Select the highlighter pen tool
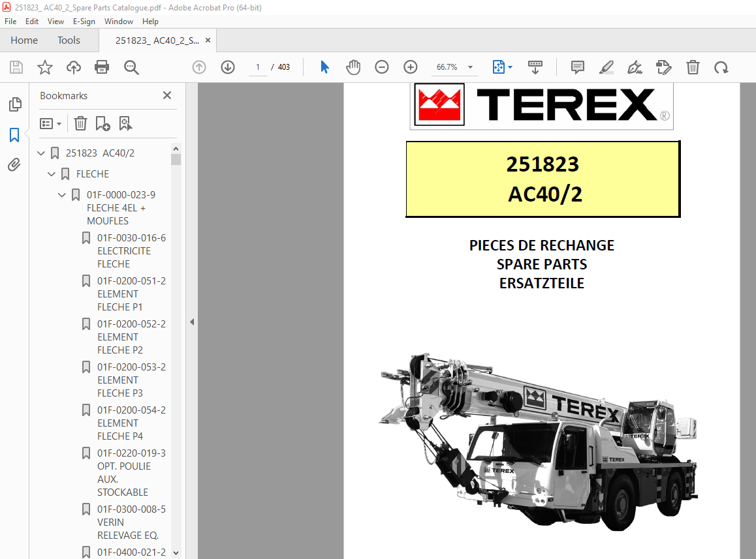756x559 pixels. pyautogui.click(x=606, y=67)
